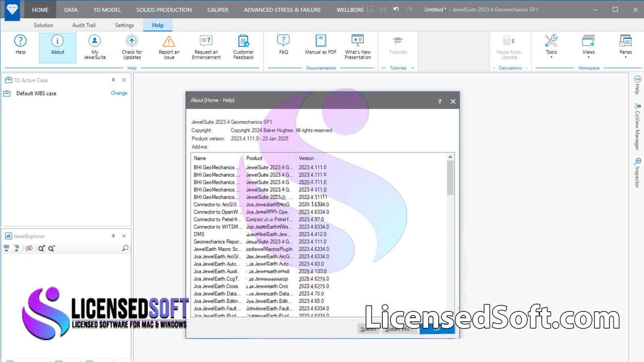
Task: Open the Tools dropdown in ribbon
Action: (551, 46)
